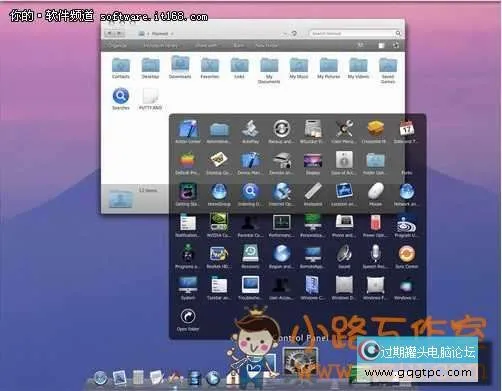Open the AutoPlay item
This screenshot has width=502, height=391.
250,131
